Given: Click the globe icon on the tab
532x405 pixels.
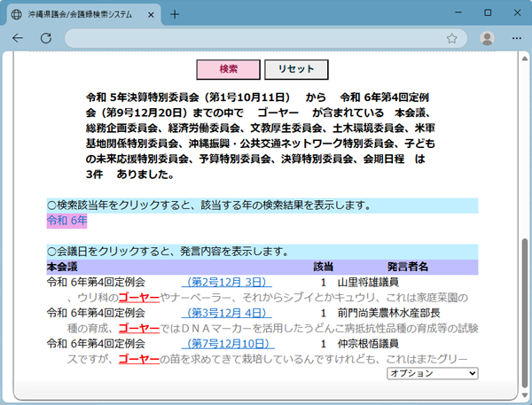Looking at the screenshot, I should click(16, 14).
